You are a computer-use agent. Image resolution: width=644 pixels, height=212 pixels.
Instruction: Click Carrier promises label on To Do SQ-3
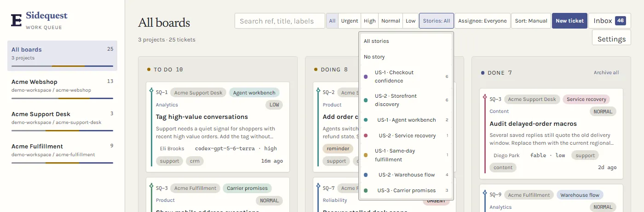[x=247, y=188]
